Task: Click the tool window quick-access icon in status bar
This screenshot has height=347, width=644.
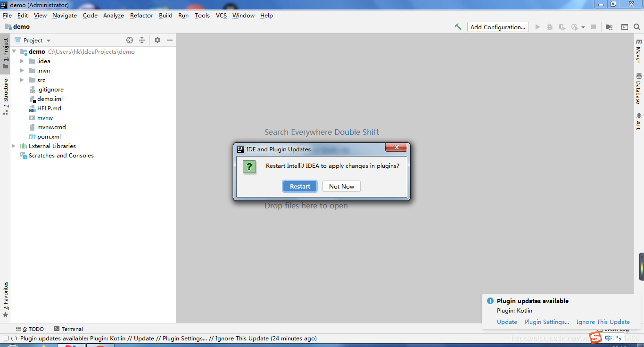Action: click(x=6, y=338)
